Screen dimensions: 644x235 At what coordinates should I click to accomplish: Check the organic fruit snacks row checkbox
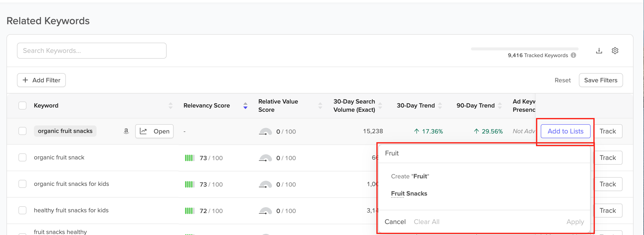22,131
